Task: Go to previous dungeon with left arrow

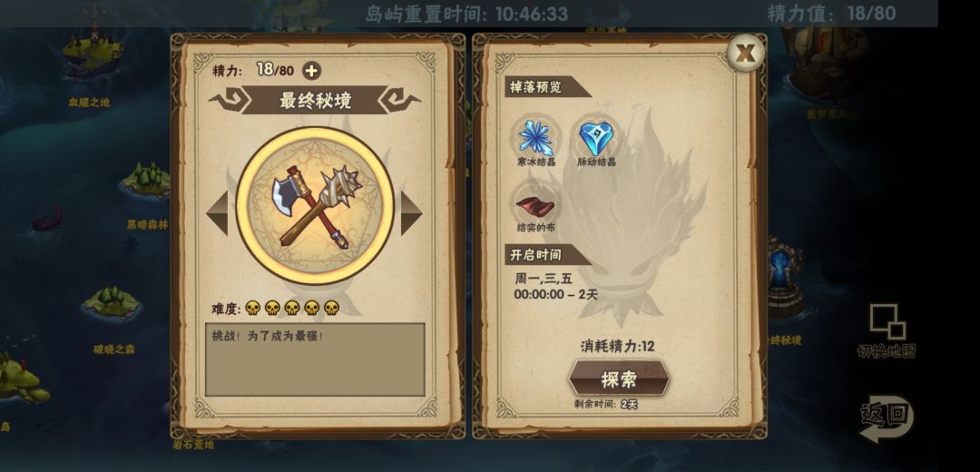Action: (x=217, y=213)
